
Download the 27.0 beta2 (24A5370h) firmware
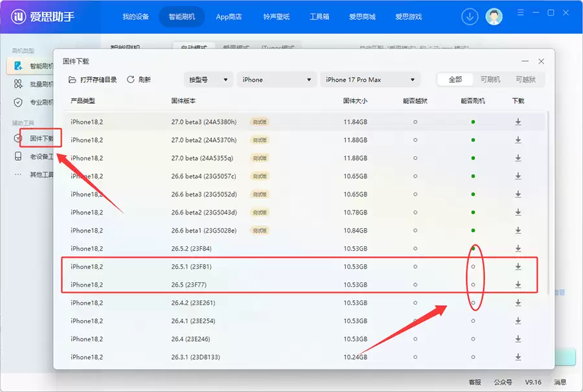coord(518,140)
